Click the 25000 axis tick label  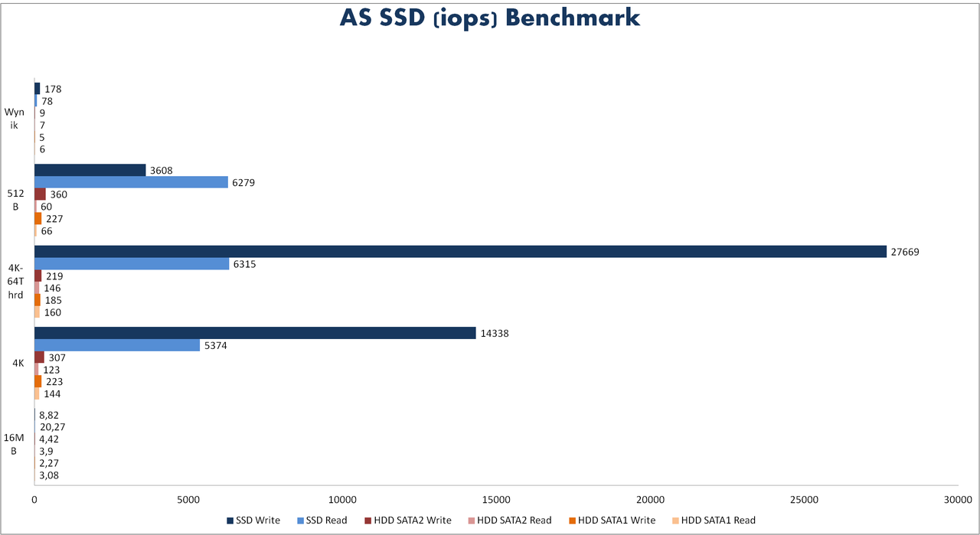805,499
